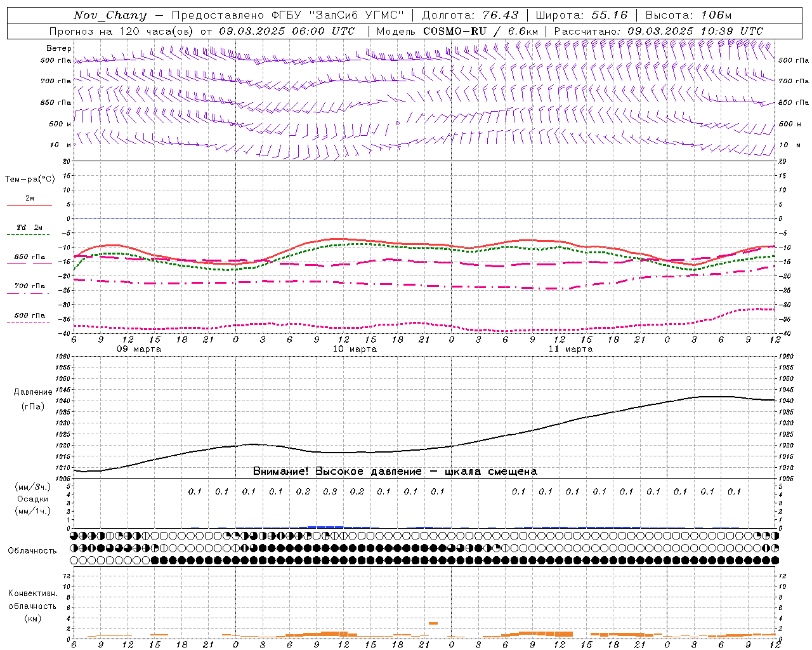
Task: Click the 10 м wind level label on left
Action: pyautogui.click(x=61, y=145)
